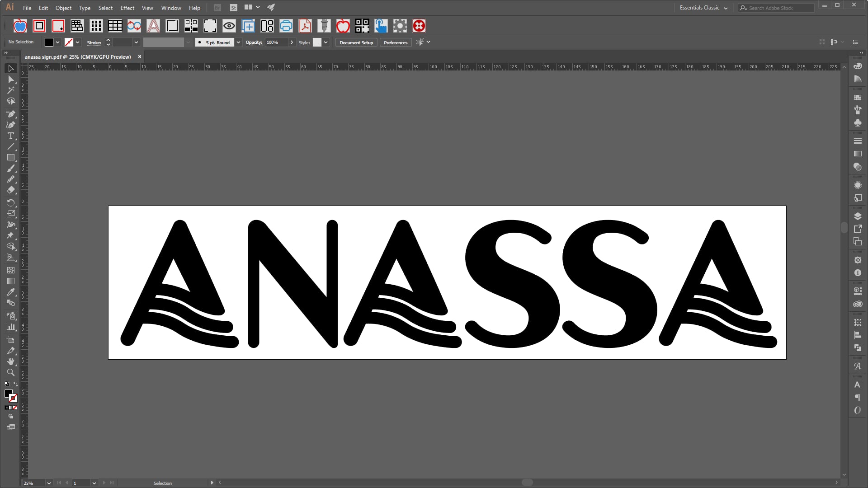Select the Pen tool
Viewport: 868px width, 488px height.
pos(11,114)
